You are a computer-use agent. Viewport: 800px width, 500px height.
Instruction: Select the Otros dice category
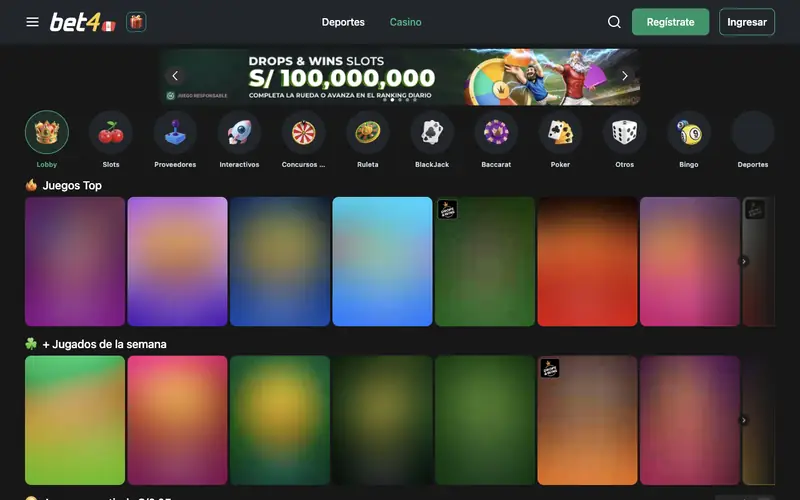(624, 133)
